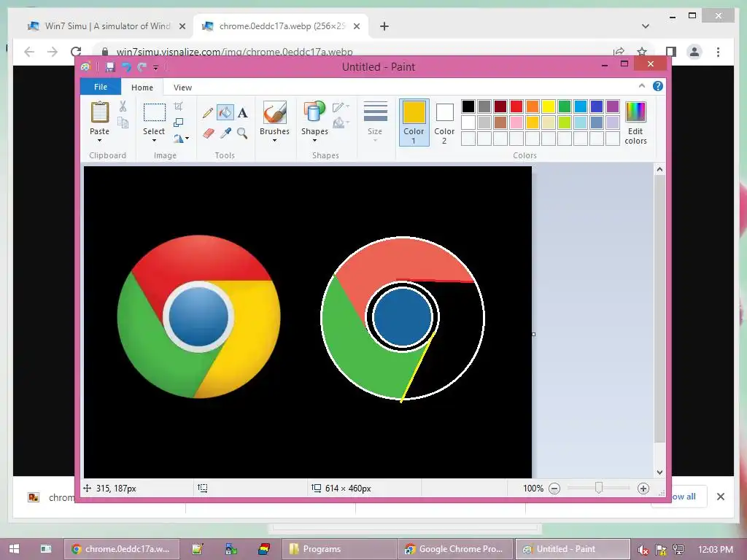Viewport: 747px width, 560px height.
Task: Bookmark this page with the star icon
Action: 642,52
